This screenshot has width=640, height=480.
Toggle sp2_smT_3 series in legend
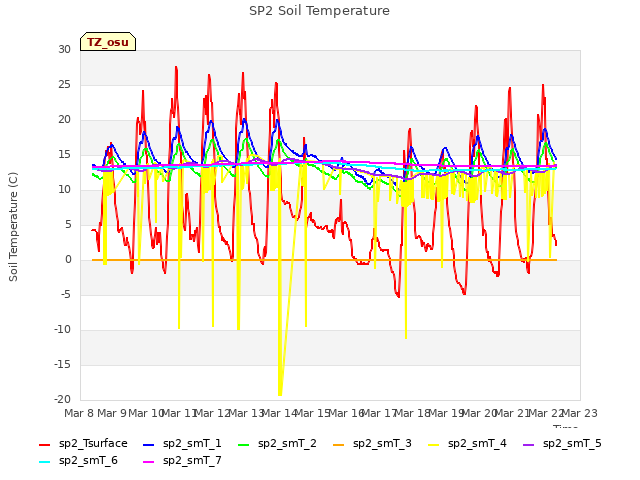coord(372,444)
